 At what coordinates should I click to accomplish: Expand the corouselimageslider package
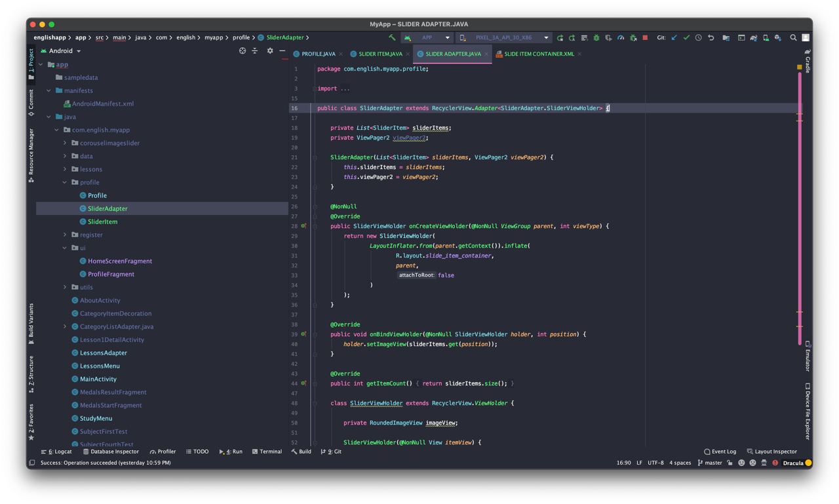64,143
